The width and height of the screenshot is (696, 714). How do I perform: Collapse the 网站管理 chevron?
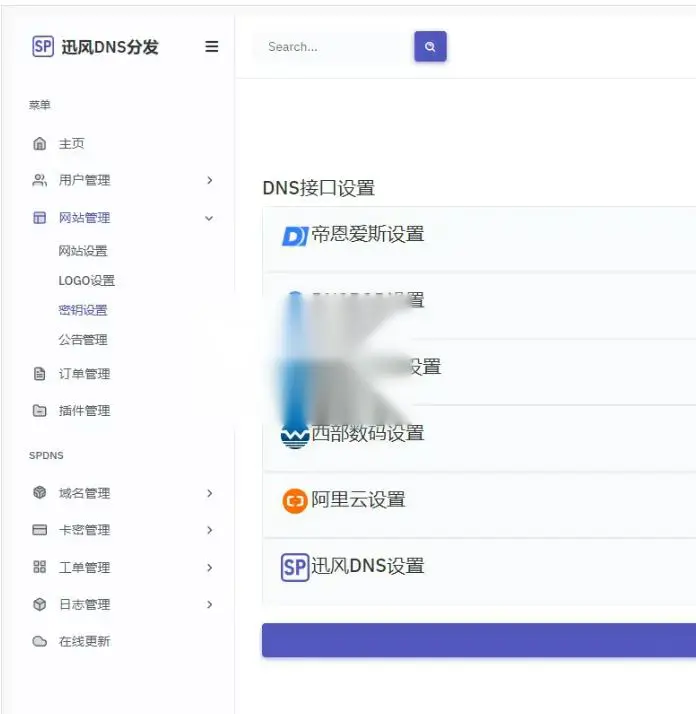point(209,218)
